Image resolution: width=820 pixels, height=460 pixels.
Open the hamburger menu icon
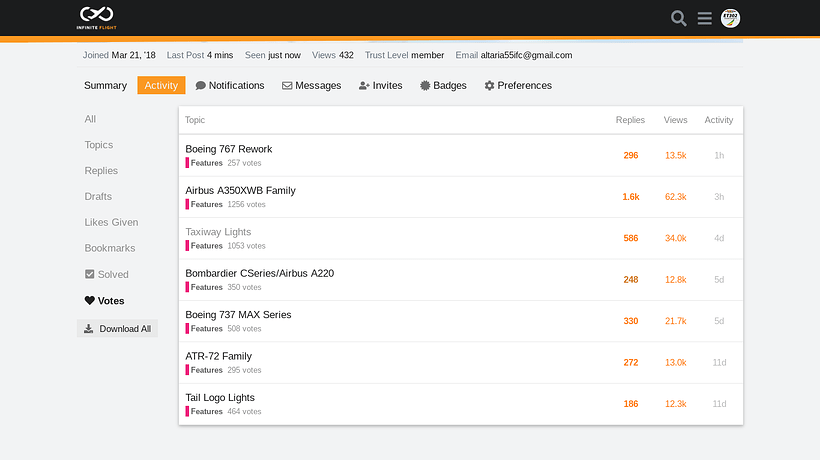click(x=704, y=18)
